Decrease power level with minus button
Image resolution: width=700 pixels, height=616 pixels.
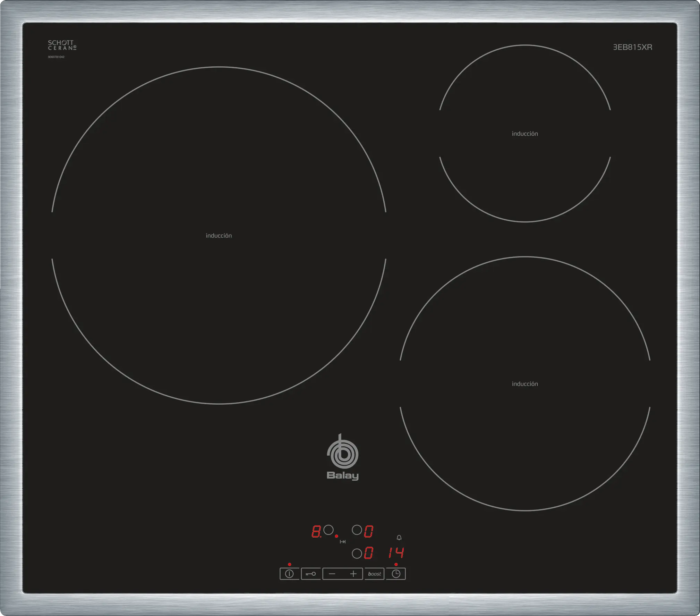tap(332, 574)
